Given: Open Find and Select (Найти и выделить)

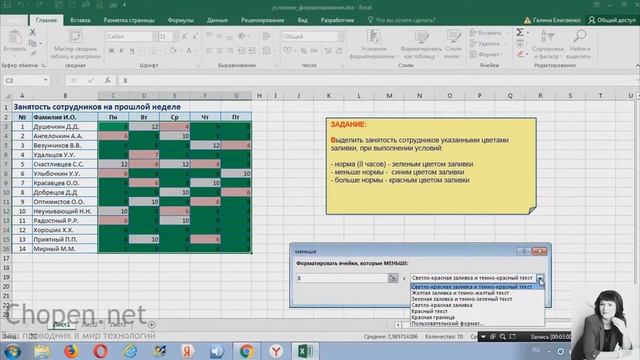Looking at the screenshot, I should (579, 45).
